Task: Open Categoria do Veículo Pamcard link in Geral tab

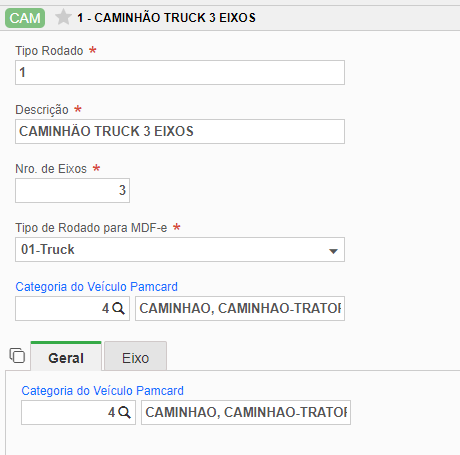Action: [103, 391]
